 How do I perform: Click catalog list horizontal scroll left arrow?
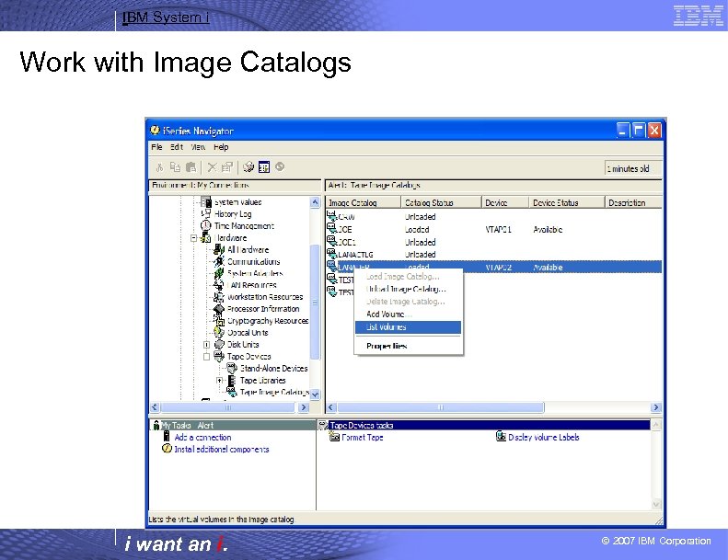[x=330, y=407]
